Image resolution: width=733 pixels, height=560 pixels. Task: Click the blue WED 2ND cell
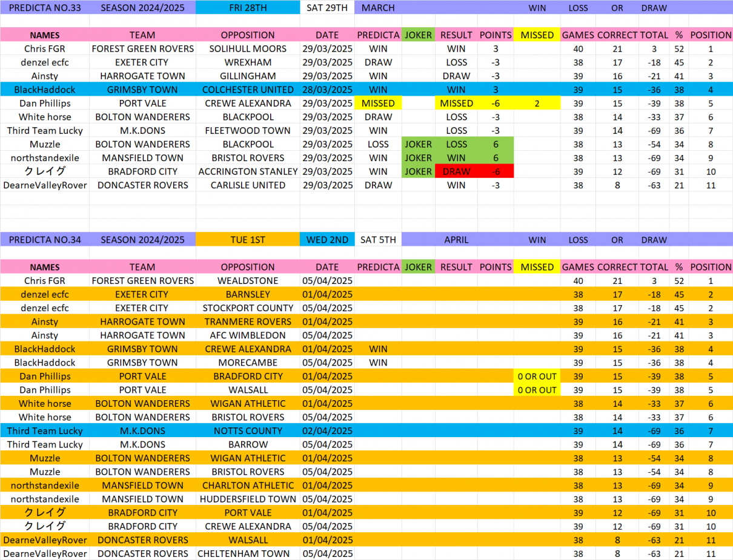click(x=327, y=240)
